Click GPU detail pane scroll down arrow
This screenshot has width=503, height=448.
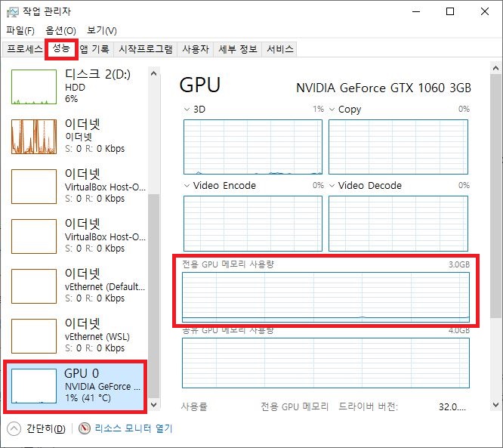click(x=495, y=405)
